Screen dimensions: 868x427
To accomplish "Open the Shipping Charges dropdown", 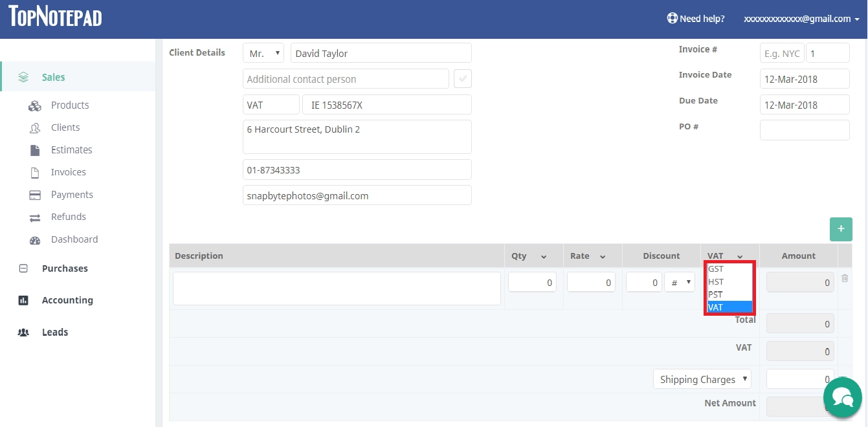I will tap(702, 378).
